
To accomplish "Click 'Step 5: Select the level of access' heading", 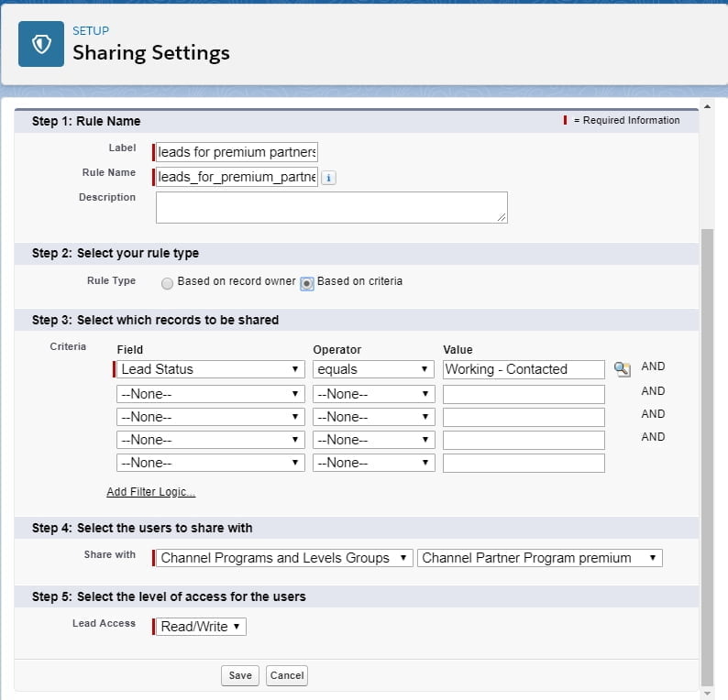I will 169,596.
